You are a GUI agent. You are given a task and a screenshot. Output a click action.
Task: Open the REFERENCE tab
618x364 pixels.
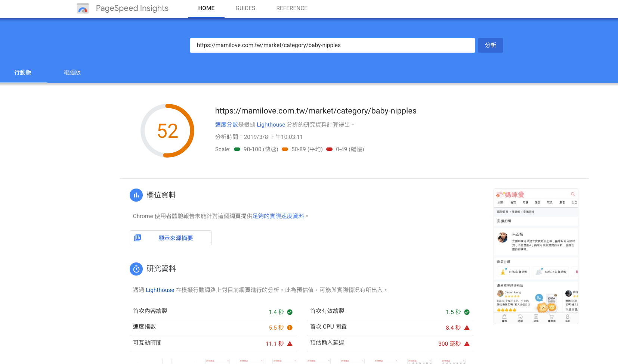292,8
